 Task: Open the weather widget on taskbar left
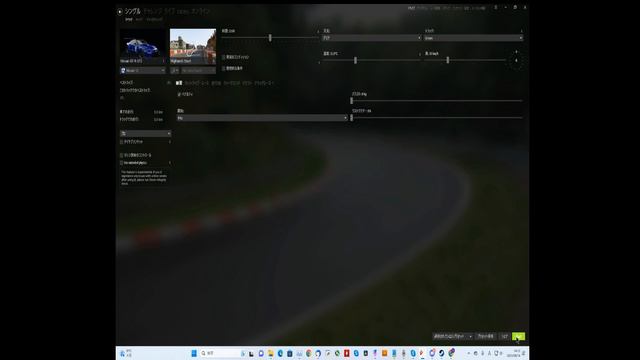126,353
